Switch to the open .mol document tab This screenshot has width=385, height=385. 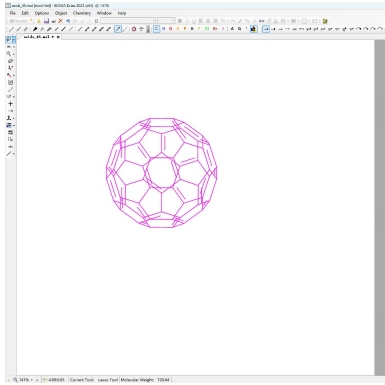click(39, 37)
